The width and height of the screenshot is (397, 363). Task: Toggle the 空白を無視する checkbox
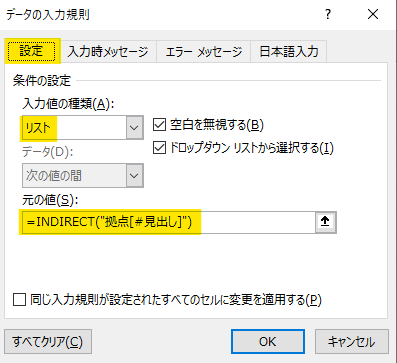click(159, 125)
